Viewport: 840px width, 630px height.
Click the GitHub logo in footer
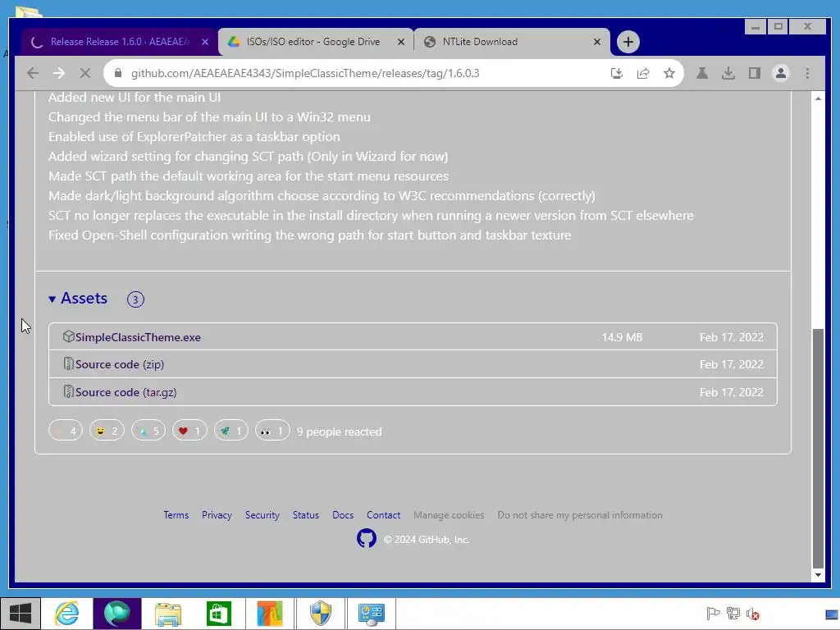(367, 538)
